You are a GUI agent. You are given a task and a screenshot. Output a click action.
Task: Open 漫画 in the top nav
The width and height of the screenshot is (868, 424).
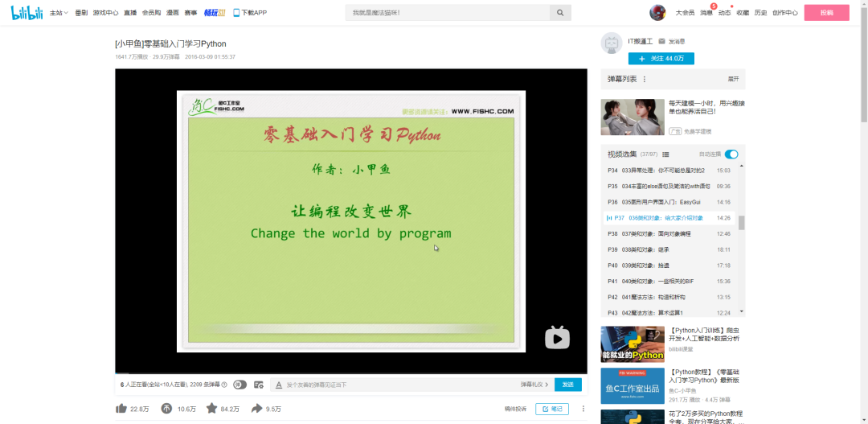pyautogui.click(x=173, y=12)
